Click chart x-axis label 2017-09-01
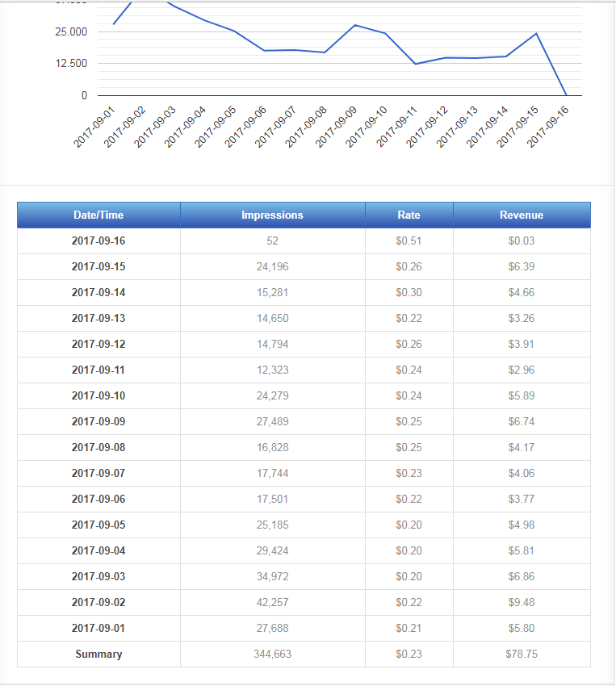Image resolution: width=616 pixels, height=686 pixels. pyautogui.click(x=94, y=128)
